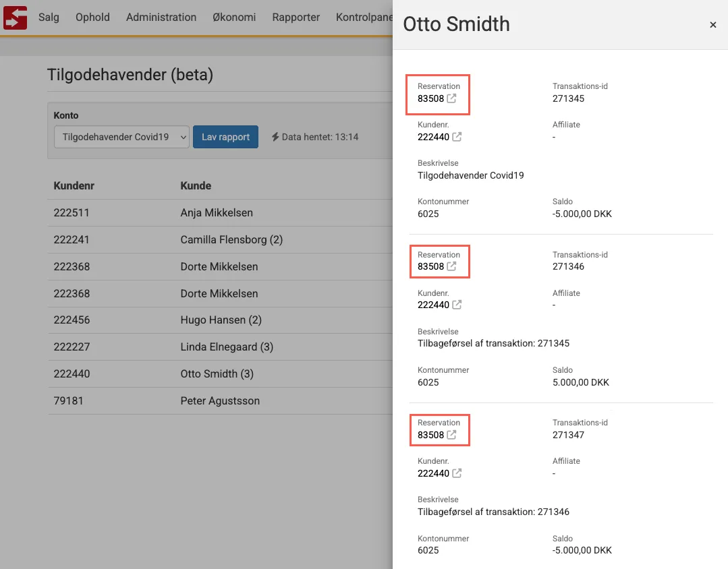Open the Konto dropdown showing Tilgodehavender Covid19
The height and width of the screenshot is (569, 728).
click(121, 137)
